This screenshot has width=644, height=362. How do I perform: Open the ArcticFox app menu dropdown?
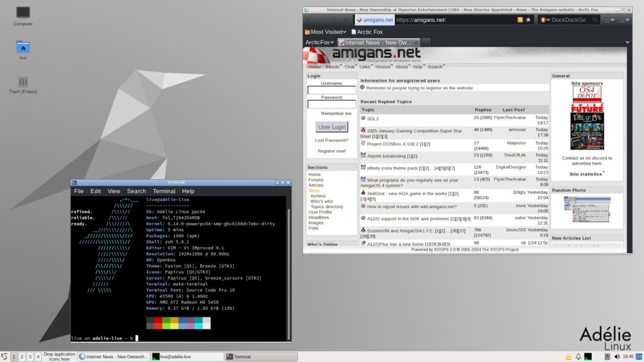(319, 42)
